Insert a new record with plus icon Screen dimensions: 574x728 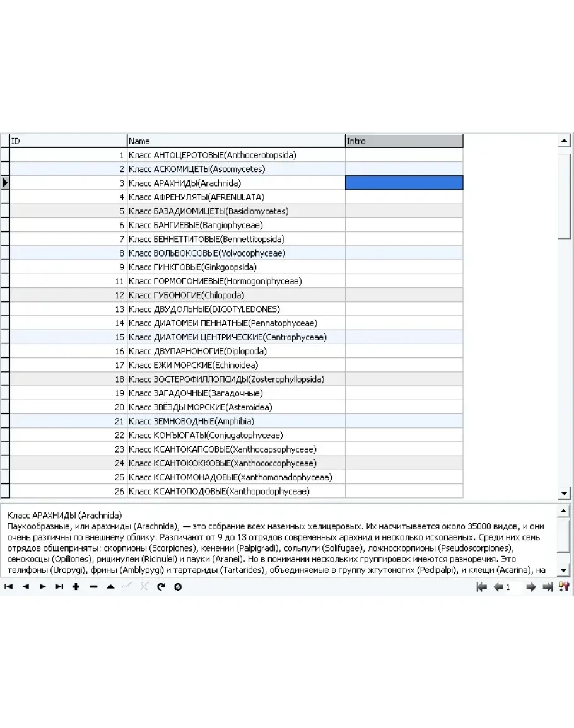tap(76, 587)
